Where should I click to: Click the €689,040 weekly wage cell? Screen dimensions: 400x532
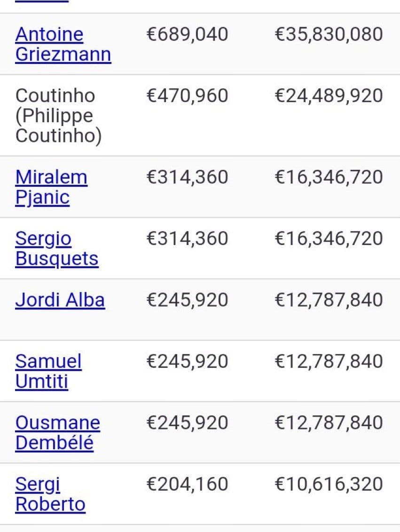(x=187, y=34)
